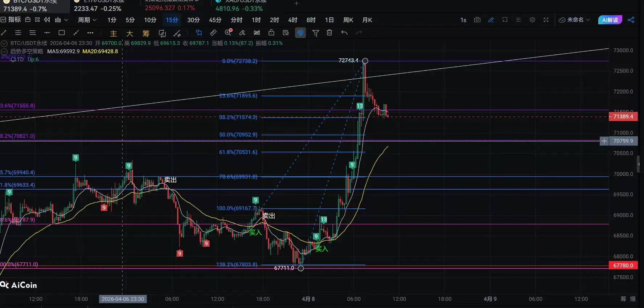Switch to the 5分 timeframe
The height and width of the screenshot is (308, 644).
point(130,20)
